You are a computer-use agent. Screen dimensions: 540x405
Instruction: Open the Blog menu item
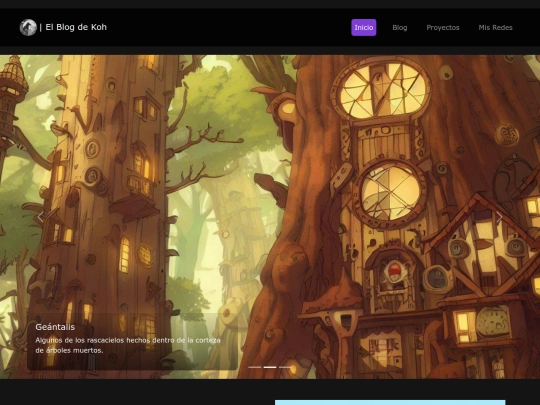(x=400, y=28)
